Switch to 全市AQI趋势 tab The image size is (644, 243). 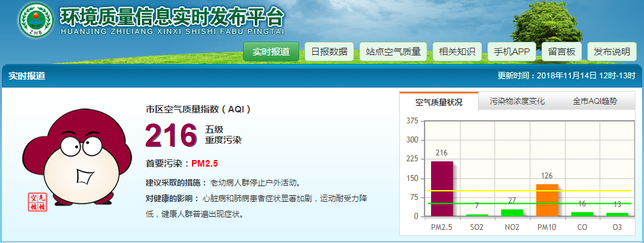(x=595, y=101)
